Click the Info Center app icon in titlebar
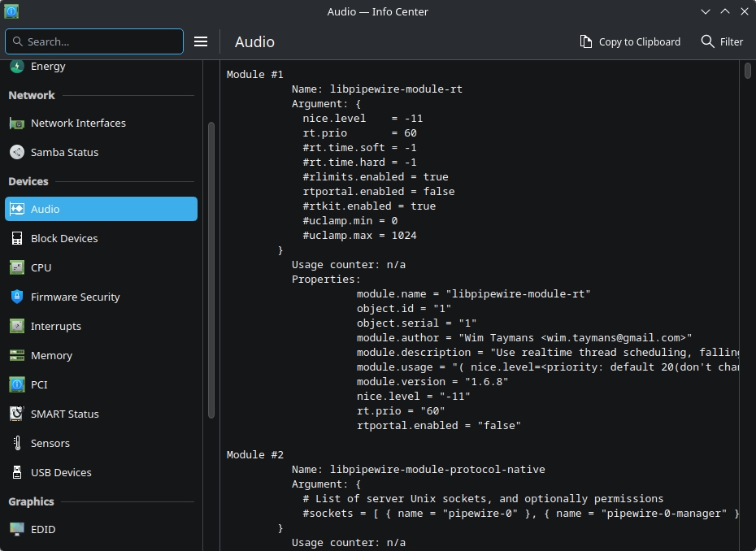The width and height of the screenshot is (756, 551). (x=11, y=11)
